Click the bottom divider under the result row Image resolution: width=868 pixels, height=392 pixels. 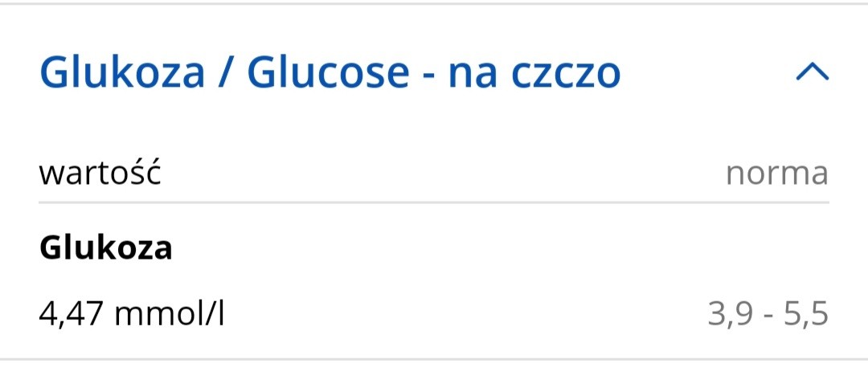point(434,358)
